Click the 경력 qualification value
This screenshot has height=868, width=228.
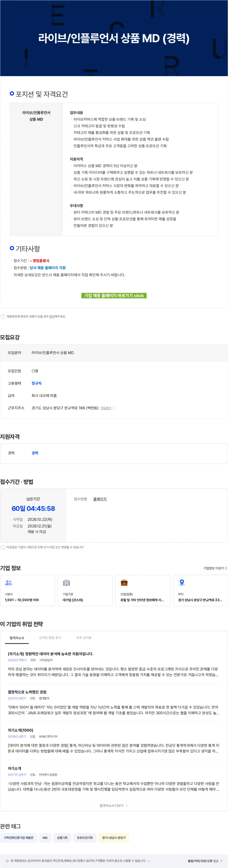pos(35,453)
